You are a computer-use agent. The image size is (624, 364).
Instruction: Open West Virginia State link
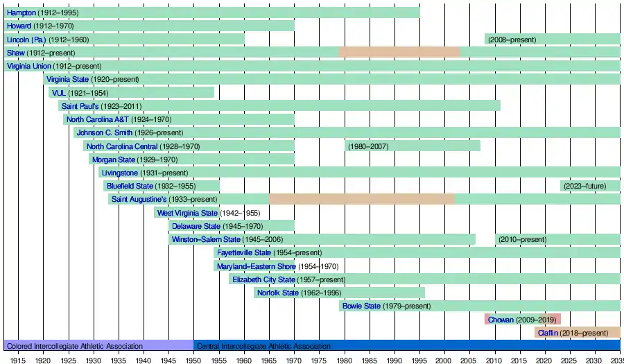point(187,213)
